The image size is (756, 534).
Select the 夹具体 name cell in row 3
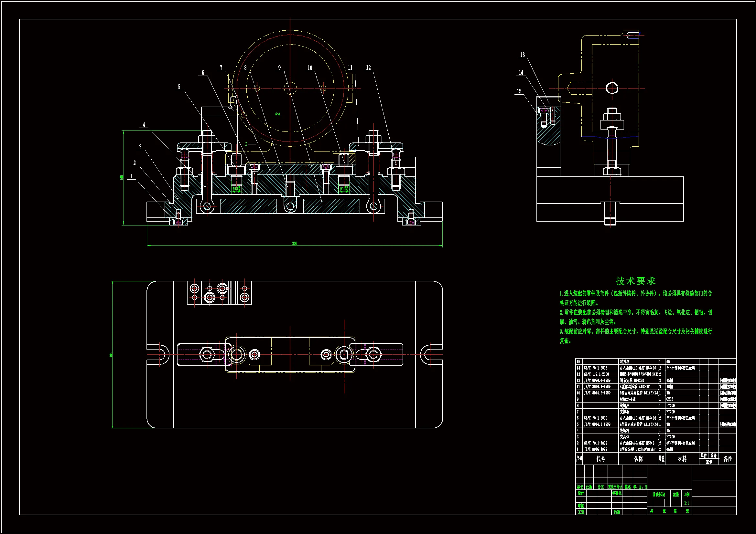624,437
